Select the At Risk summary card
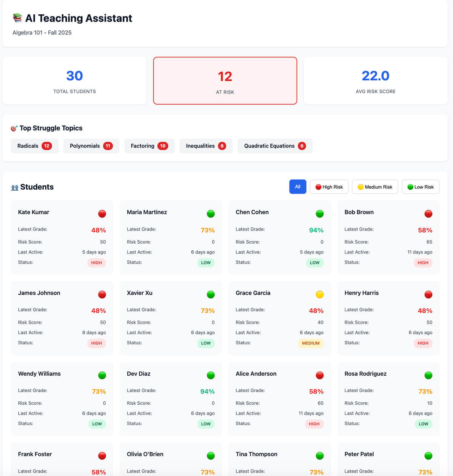 pos(225,81)
